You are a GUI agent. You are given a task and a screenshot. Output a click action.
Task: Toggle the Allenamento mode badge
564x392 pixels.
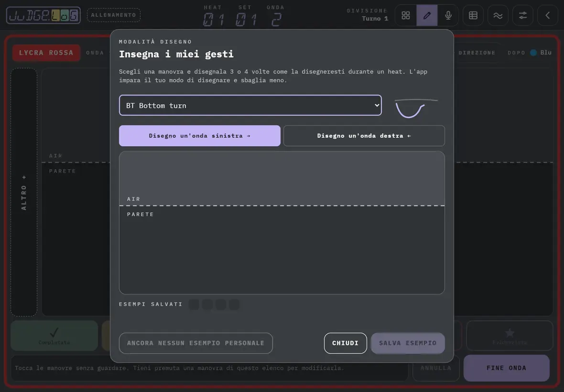point(114,15)
